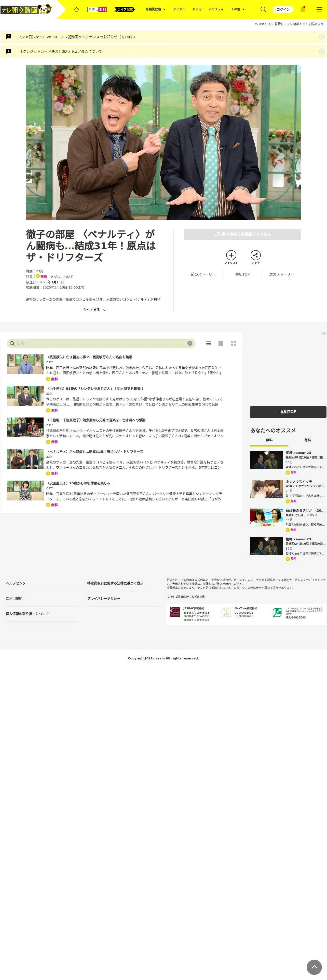
Task: Dismiss maintenance notice banner
Action: [321, 37]
